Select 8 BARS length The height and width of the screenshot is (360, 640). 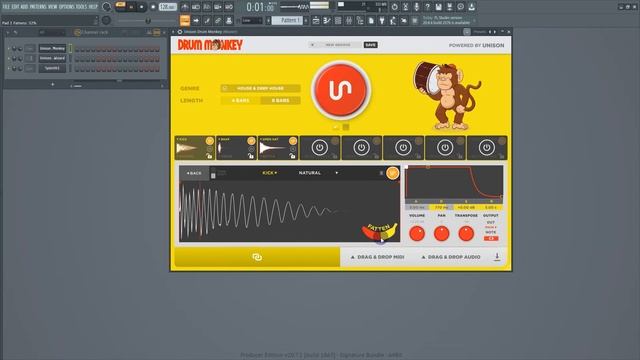(x=280, y=100)
